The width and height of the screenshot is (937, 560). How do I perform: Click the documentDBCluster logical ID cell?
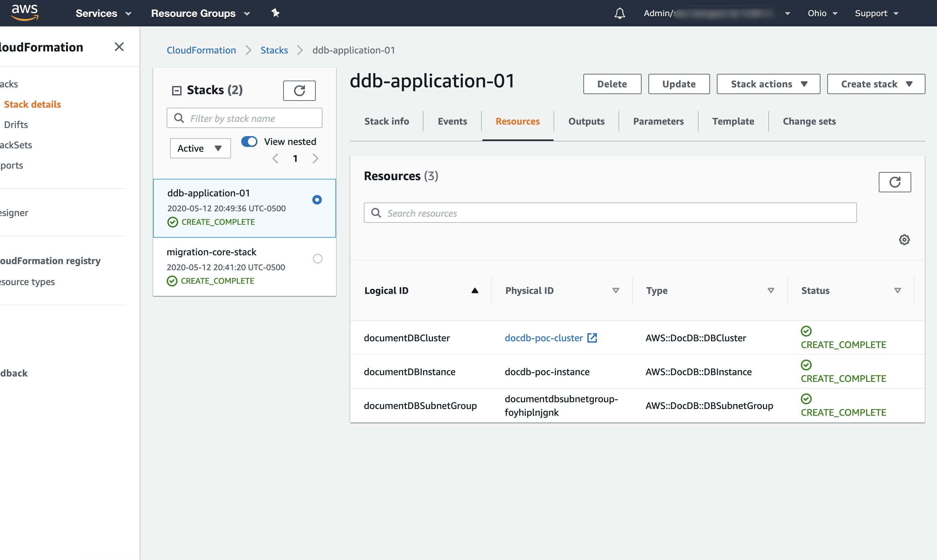(407, 338)
